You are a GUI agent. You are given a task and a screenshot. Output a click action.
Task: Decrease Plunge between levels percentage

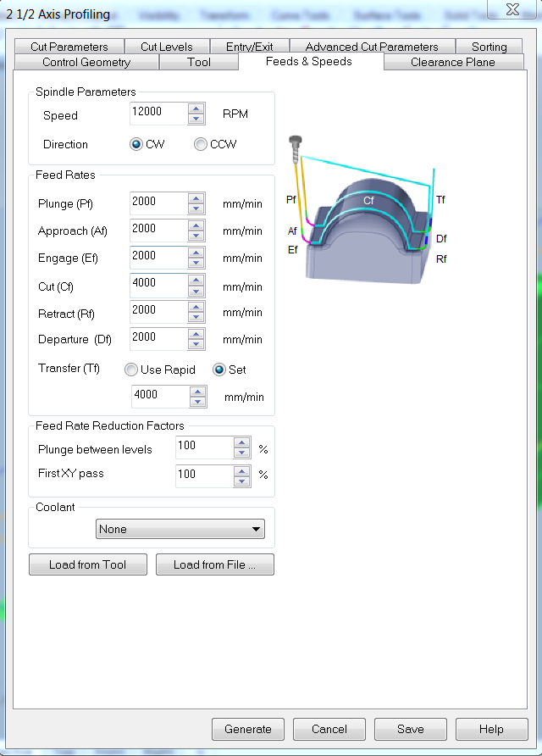click(x=241, y=453)
